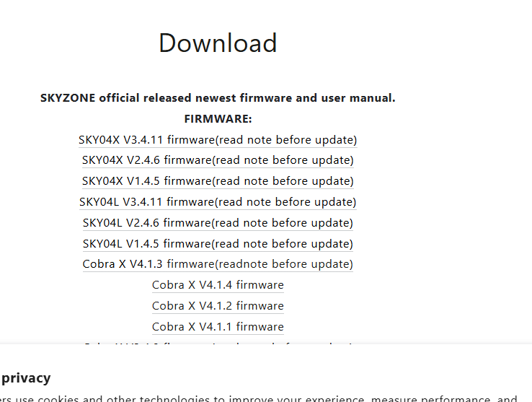Open SKY04L V2.4.6 firmware link
The image size is (532, 402).
pyautogui.click(x=218, y=223)
